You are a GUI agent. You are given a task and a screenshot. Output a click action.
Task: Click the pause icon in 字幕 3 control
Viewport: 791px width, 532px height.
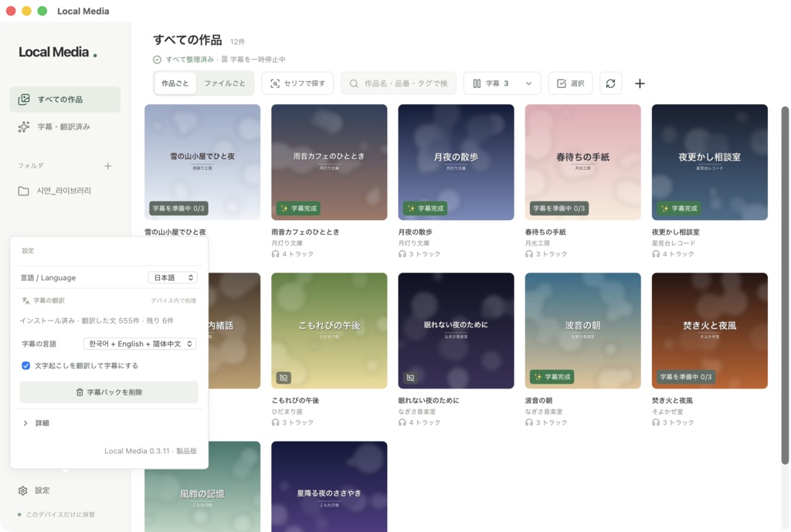coord(477,83)
